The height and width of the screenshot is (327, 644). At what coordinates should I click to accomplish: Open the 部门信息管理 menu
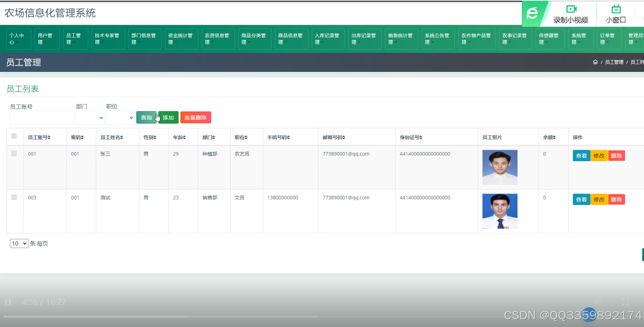click(145, 39)
